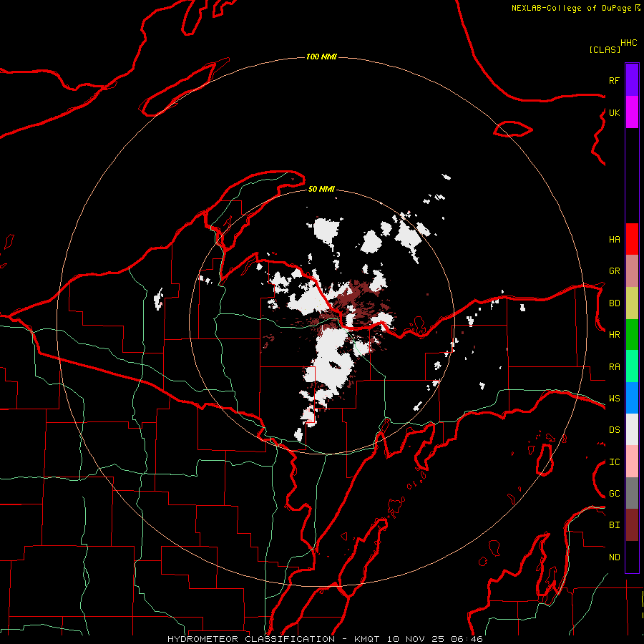Viewport: 644px width, 644px height.
Task: Pick the RA light green legend swatch
Action: point(632,366)
